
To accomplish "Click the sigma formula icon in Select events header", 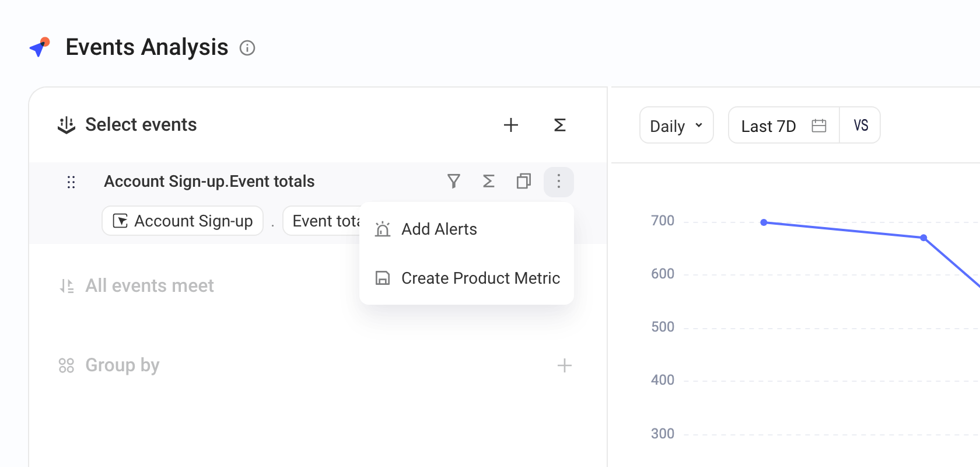I will pyautogui.click(x=560, y=125).
